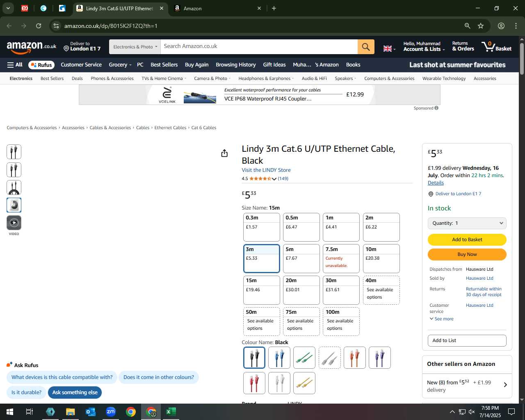This screenshot has width=525, height=420.
Task: Switch to the Amazon browser tab
Action: tap(217, 8)
